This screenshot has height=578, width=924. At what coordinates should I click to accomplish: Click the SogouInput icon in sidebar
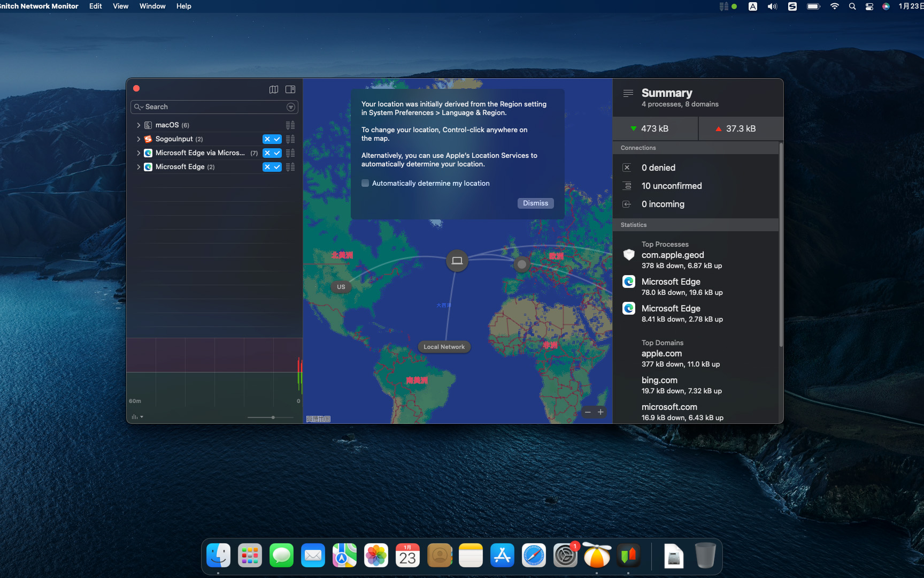click(148, 139)
